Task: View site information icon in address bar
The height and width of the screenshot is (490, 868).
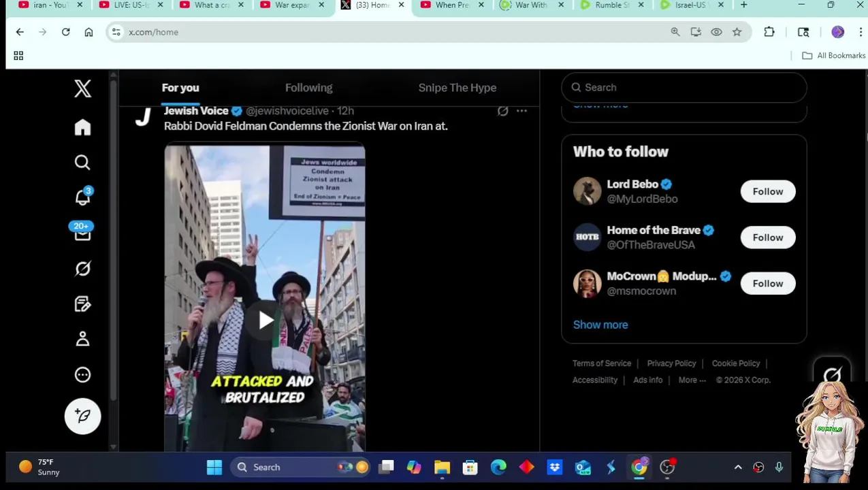Action: [x=116, y=32]
